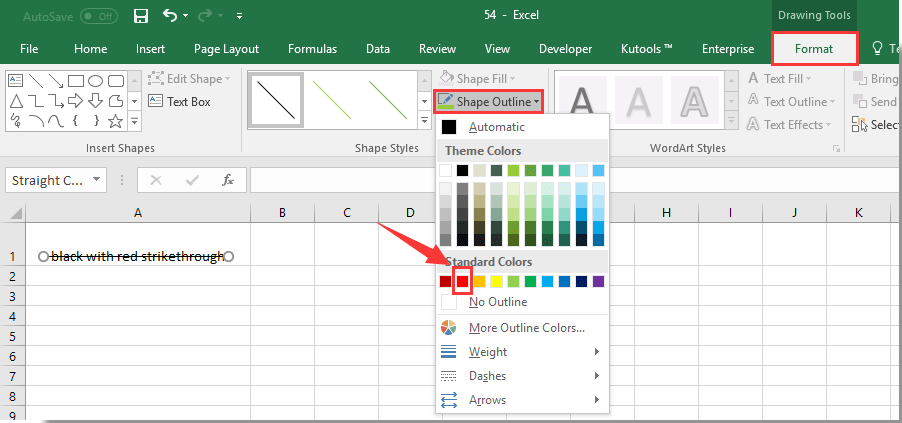The height and width of the screenshot is (423, 902).
Task: Select No Outline option
Action: coord(498,302)
